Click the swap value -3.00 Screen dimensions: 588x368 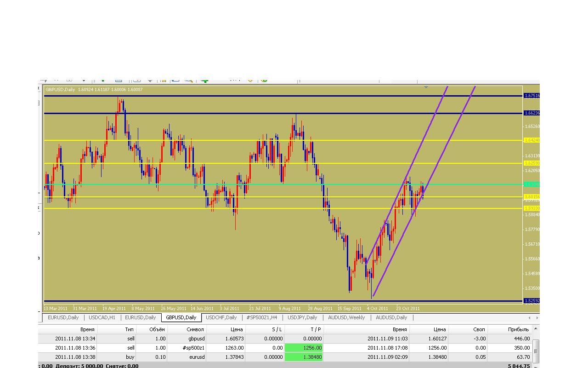480,339
